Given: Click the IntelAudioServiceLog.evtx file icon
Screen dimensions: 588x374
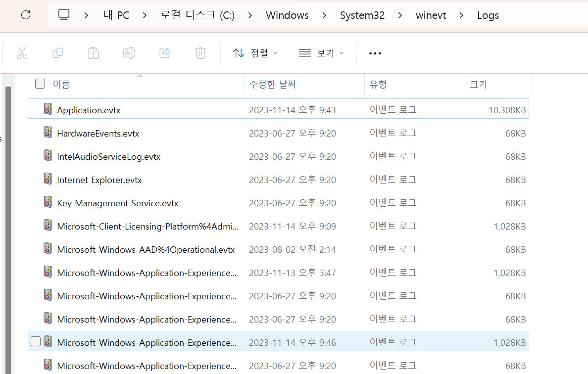Looking at the screenshot, I should click(48, 155).
